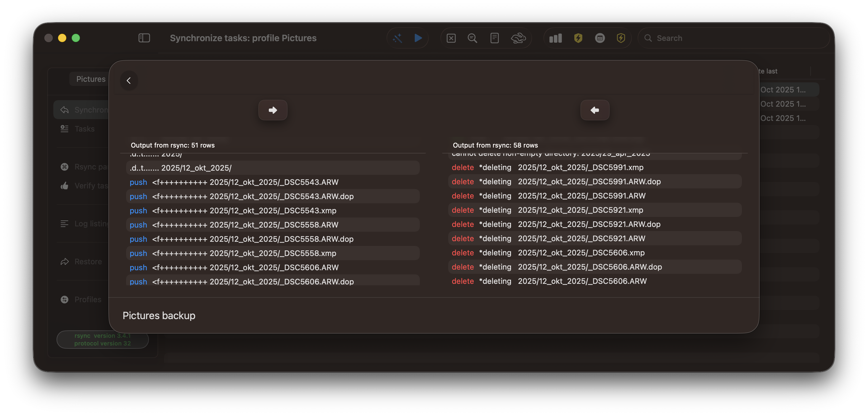This screenshot has width=868, height=416.
Task: Click the round calendar schedule icon
Action: tap(600, 38)
